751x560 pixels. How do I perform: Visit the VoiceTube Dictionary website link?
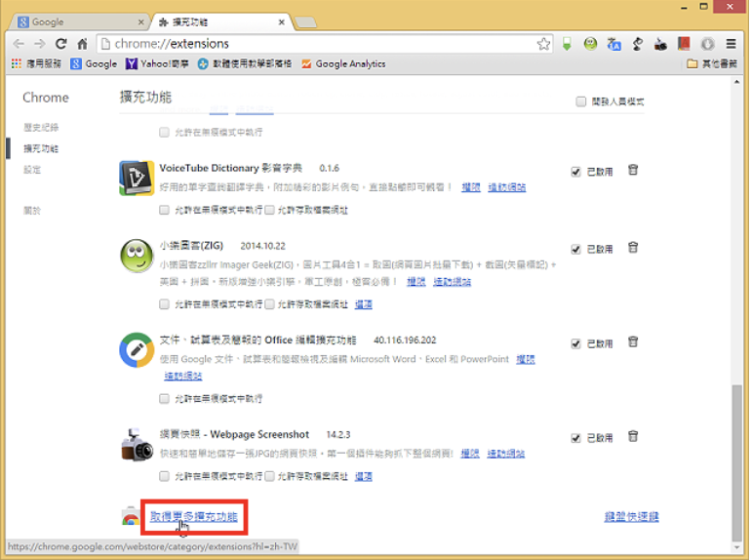[x=507, y=187]
